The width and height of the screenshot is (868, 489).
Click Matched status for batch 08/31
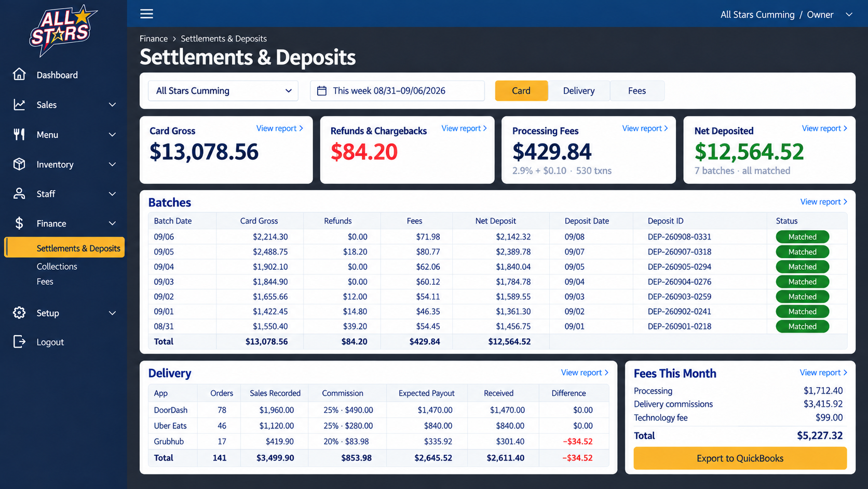click(x=802, y=326)
